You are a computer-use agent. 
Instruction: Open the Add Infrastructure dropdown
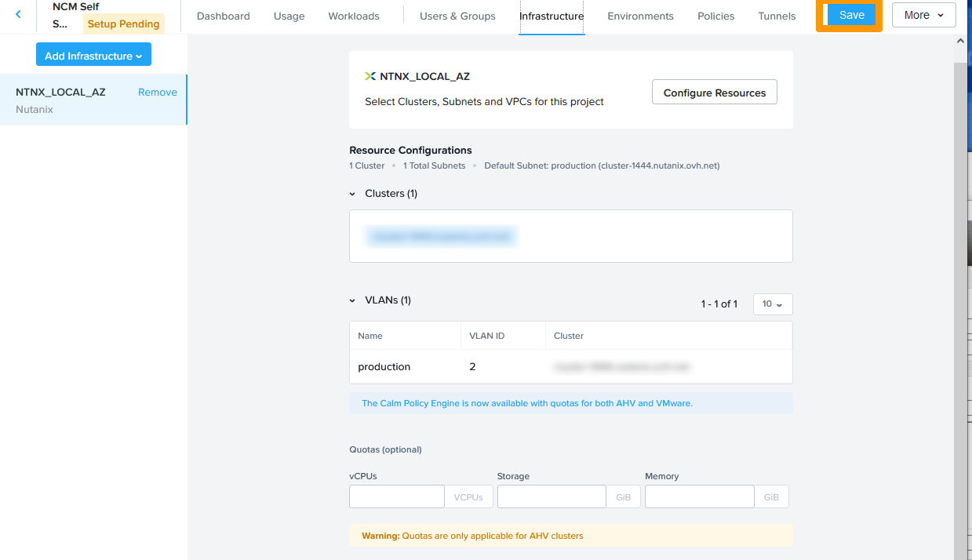click(93, 56)
